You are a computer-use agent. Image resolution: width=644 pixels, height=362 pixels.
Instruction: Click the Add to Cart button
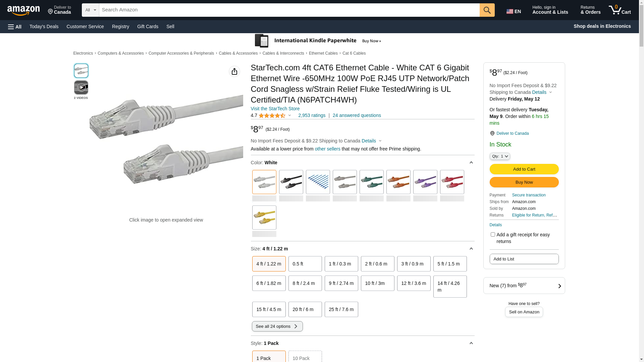(x=524, y=169)
